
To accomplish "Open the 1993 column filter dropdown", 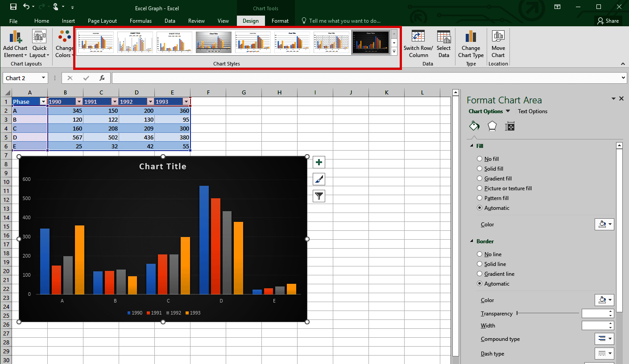I will (186, 102).
